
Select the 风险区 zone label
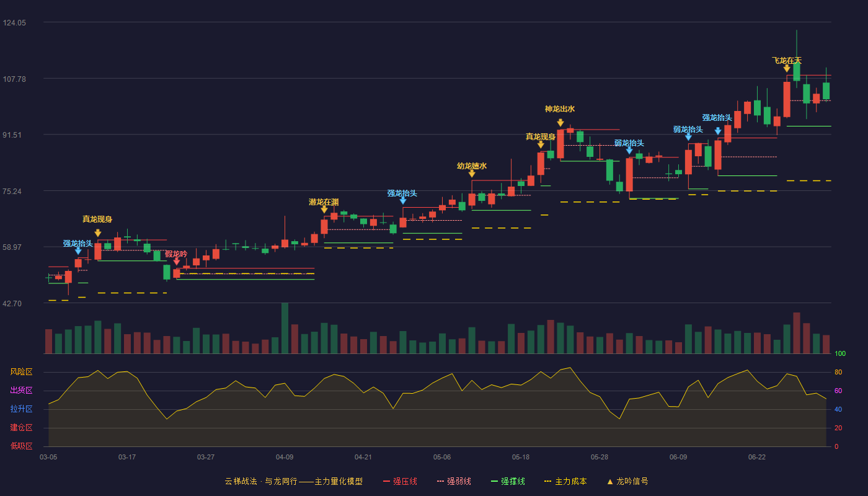tap(21, 372)
